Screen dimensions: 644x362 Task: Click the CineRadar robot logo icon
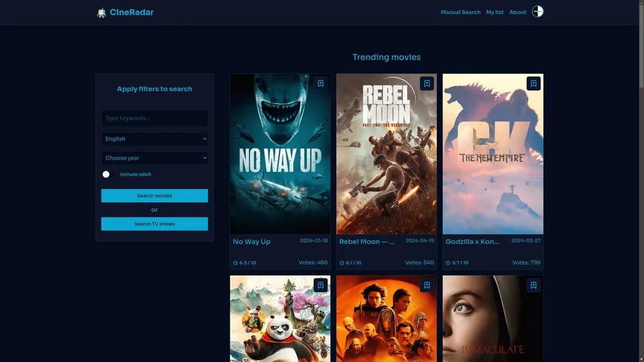click(101, 13)
